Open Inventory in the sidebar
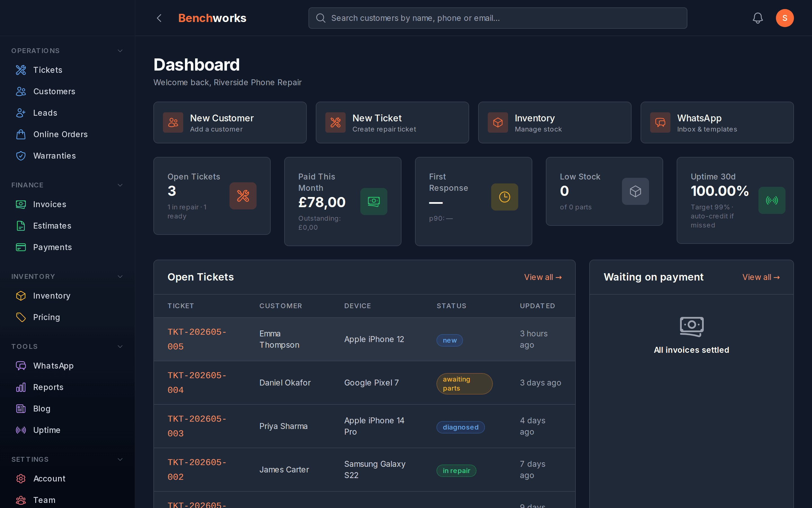The image size is (812, 508). [67, 296]
